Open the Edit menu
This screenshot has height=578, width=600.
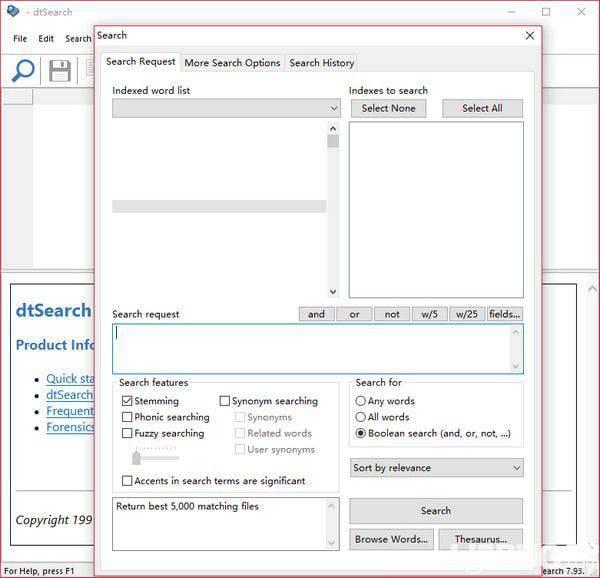click(46, 39)
